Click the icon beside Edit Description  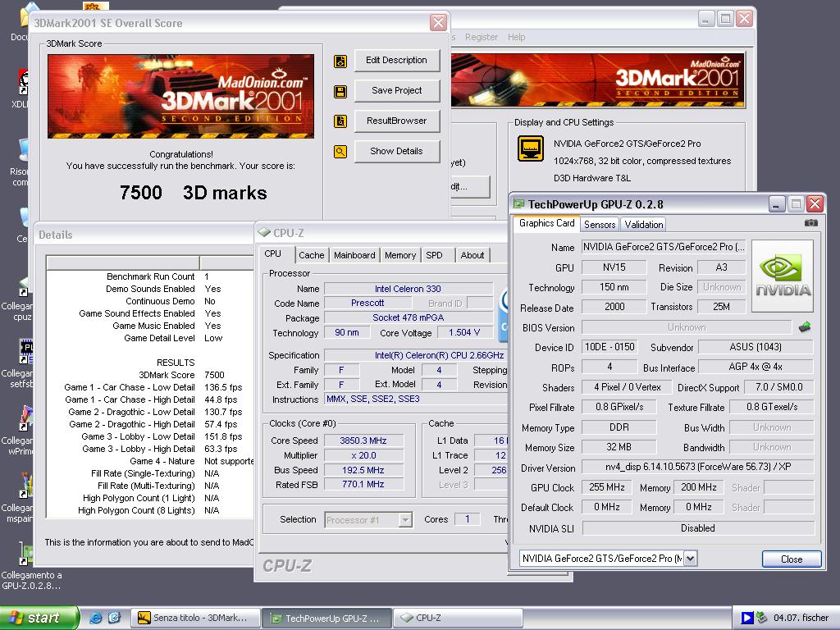(x=340, y=62)
